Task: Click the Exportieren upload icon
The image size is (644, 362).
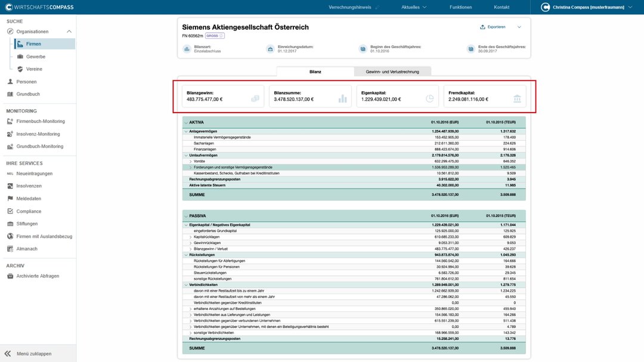Action: tap(482, 27)
